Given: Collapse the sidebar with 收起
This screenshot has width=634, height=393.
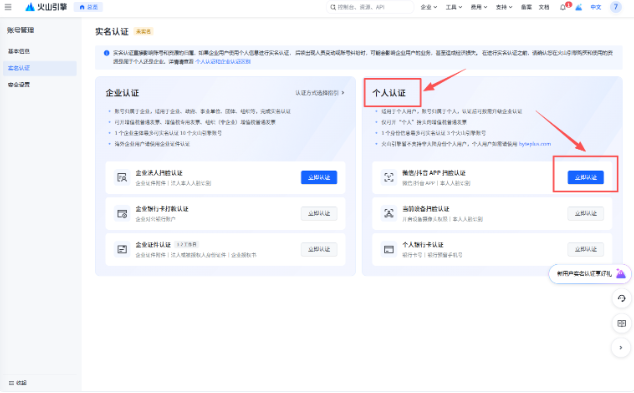Looking at the screenshot, I should click(x=18, y=382).
